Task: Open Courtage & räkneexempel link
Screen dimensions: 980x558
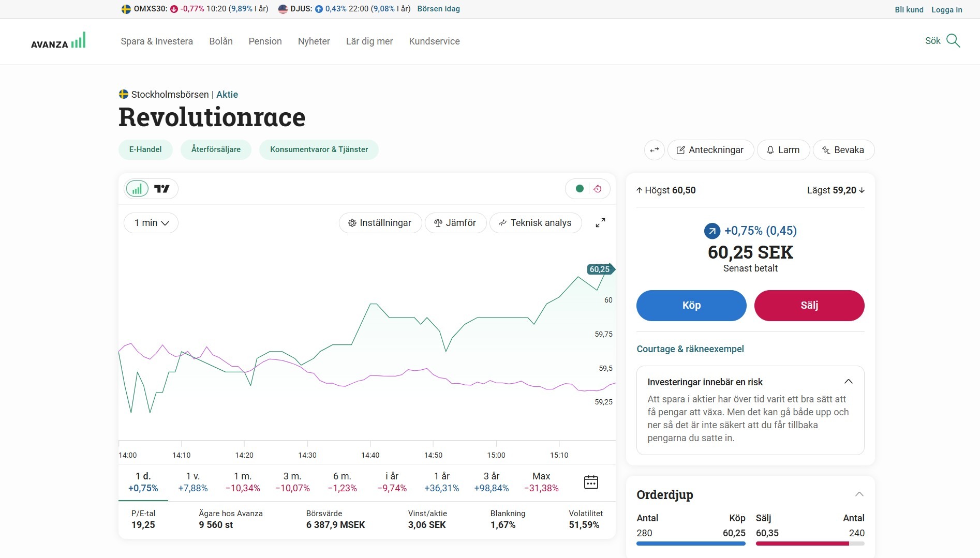Action: coord(690,349)
